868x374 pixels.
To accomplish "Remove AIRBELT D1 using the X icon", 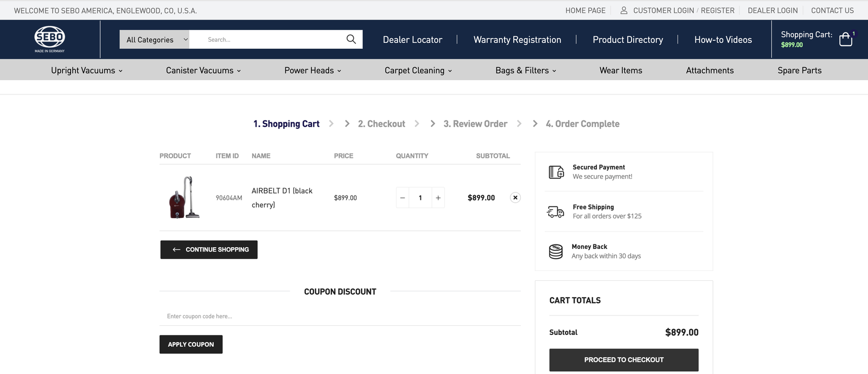I will 515,198.
